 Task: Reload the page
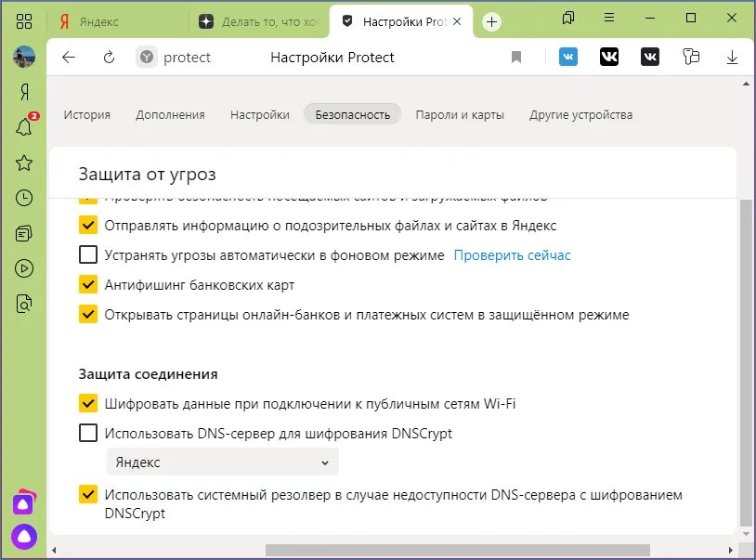109,58
